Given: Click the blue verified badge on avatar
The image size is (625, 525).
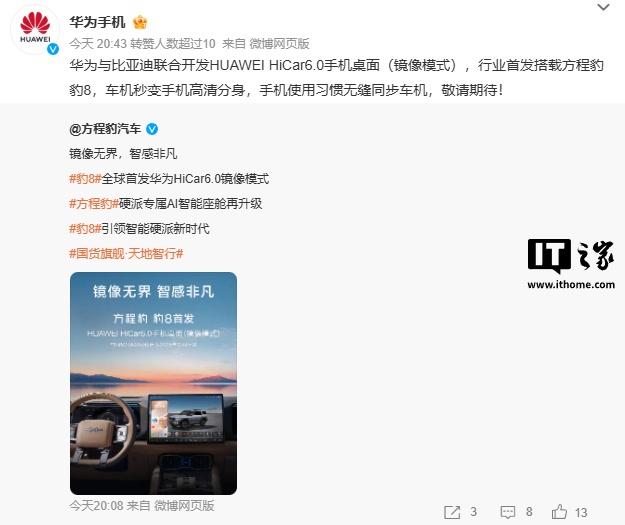Looking at the screenshot, I should click(x=53, y=49).
